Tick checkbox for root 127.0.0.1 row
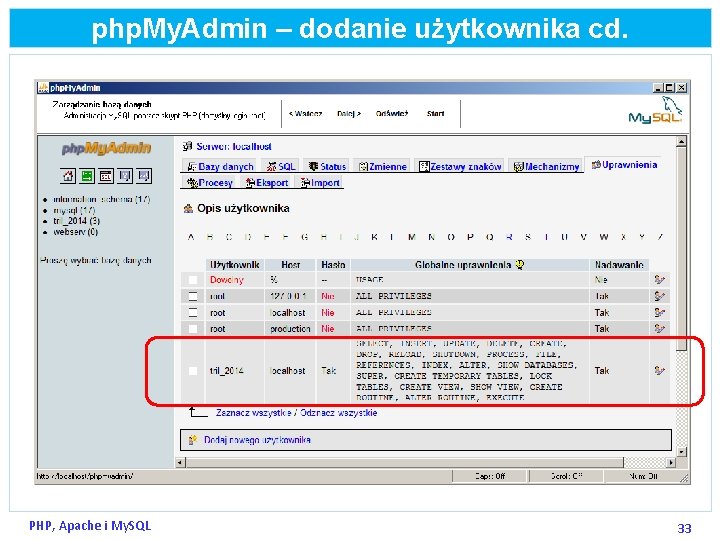The width and height of the screenshot is (720, 540). (x=193, y=296)
